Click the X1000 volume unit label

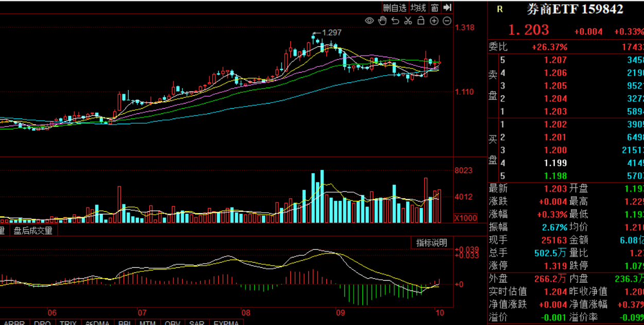tap(466, 218)
